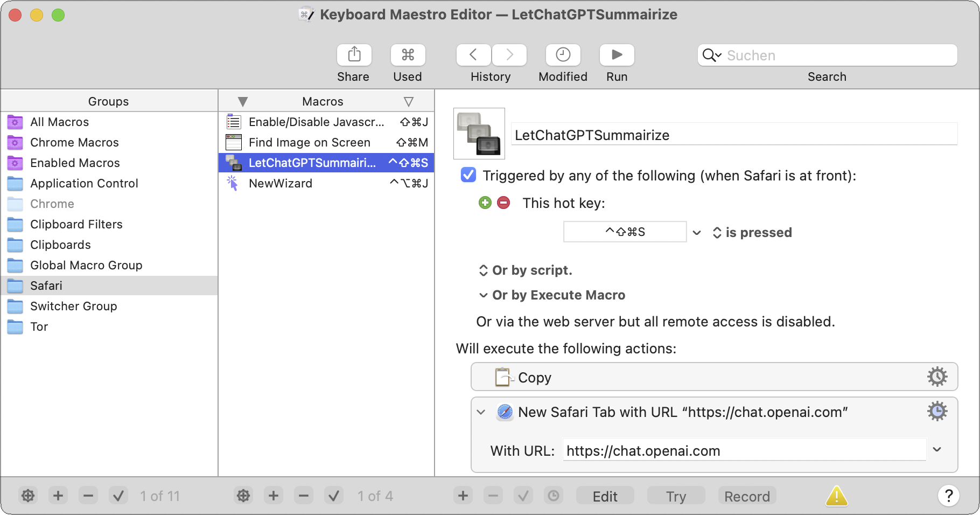Screen dimensions: 980x515
Task: Uncheck the macro triggered-by checkbox
Action: tap(468, 175)
